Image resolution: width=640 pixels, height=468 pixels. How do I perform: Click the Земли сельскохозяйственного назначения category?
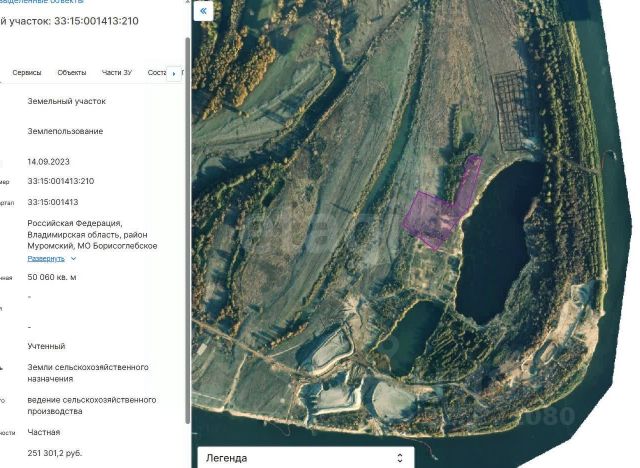pyautogui.click(x=88, y=373)
